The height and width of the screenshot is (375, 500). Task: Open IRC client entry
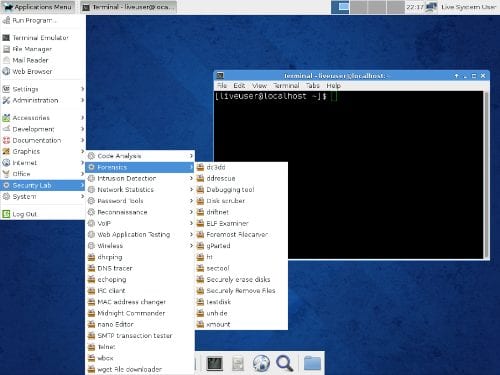(140, 291)
